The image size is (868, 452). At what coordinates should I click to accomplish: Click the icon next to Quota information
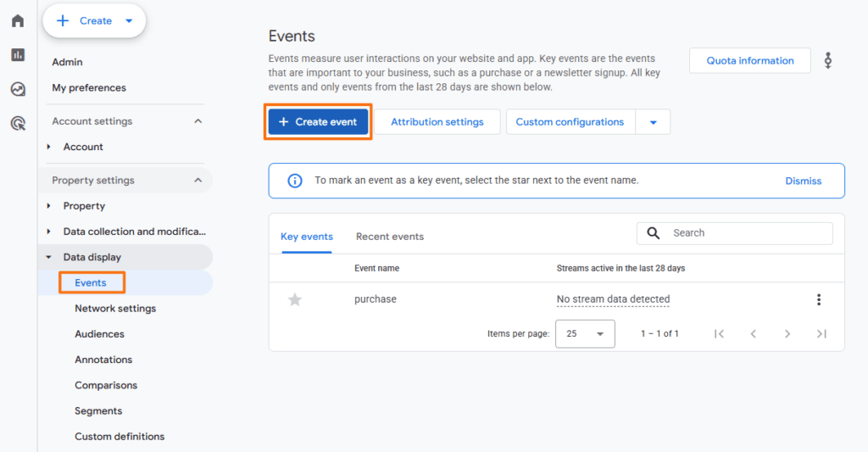click(828, 60)
